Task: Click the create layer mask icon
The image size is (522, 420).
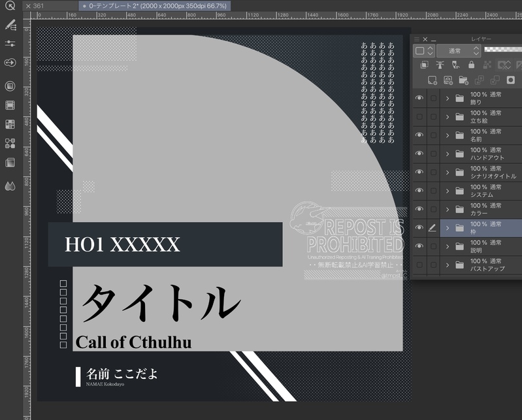Action: point(510,80)
